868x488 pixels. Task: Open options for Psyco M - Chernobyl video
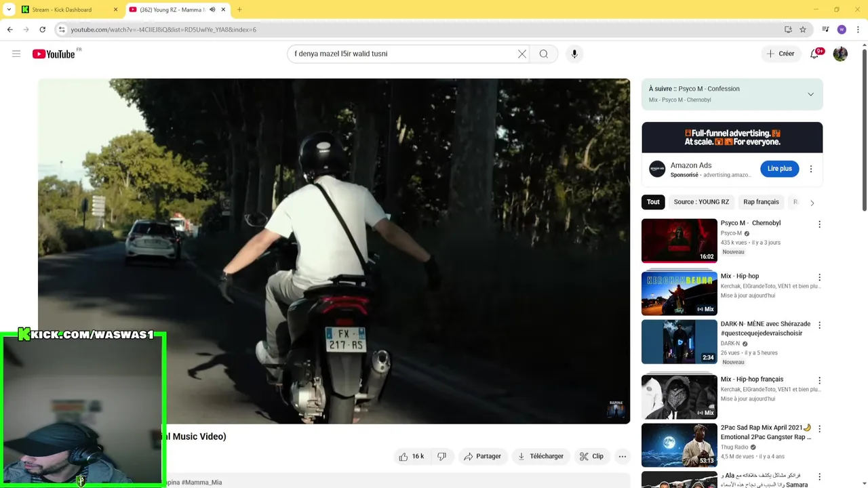click(819, 224)
